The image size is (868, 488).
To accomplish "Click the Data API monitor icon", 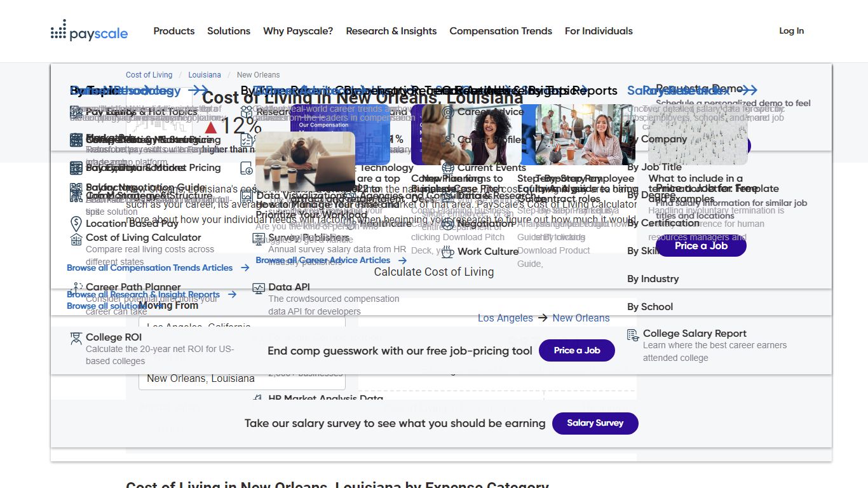I will tap(259, 288).
